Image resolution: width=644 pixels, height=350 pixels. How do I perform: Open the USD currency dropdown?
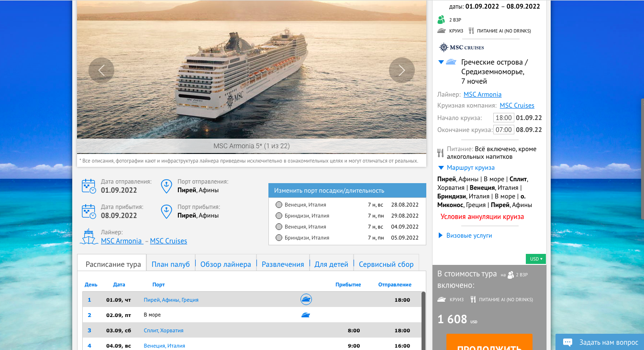(535, 259)
